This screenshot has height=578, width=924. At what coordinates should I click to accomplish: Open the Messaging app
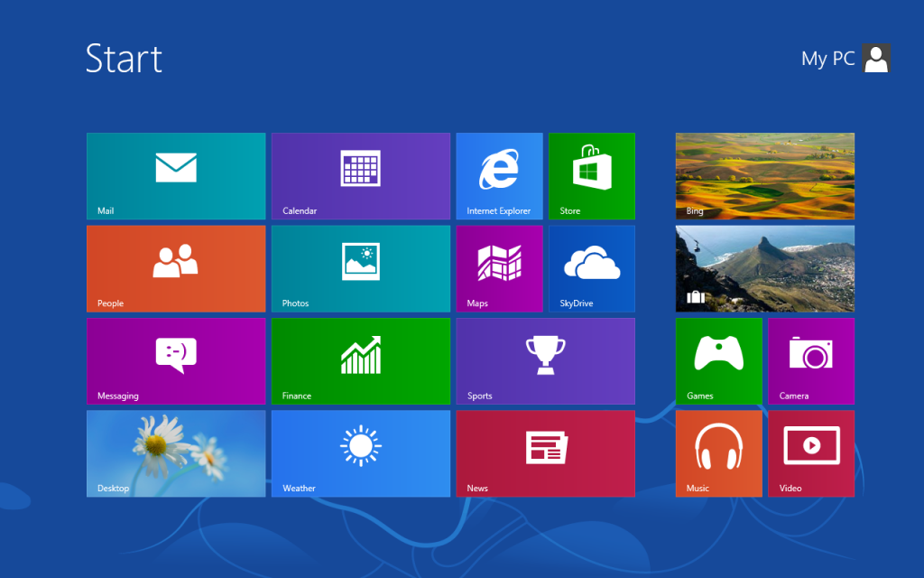coord(175,360)
